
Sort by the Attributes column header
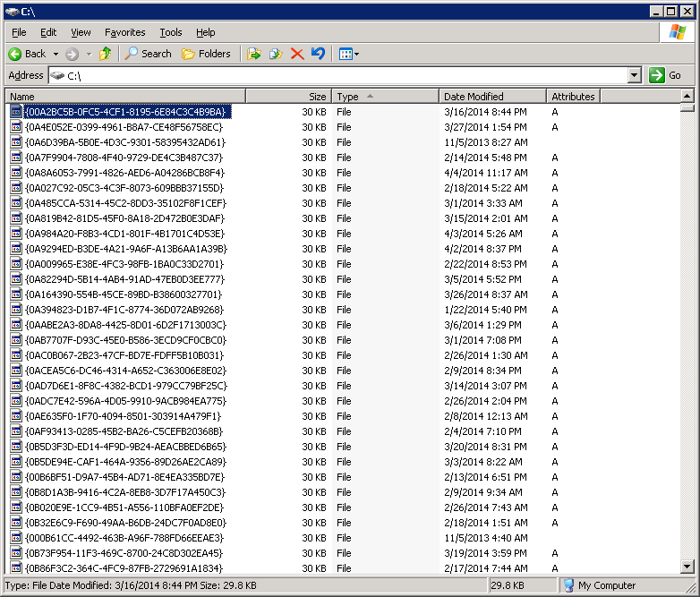(x=573, y=97)
